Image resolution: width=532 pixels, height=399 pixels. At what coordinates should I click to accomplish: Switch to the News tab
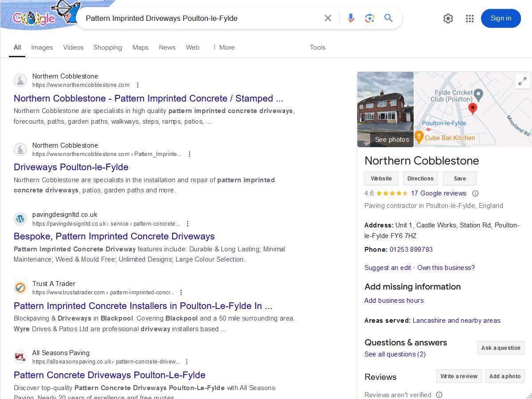coord(167,47)
